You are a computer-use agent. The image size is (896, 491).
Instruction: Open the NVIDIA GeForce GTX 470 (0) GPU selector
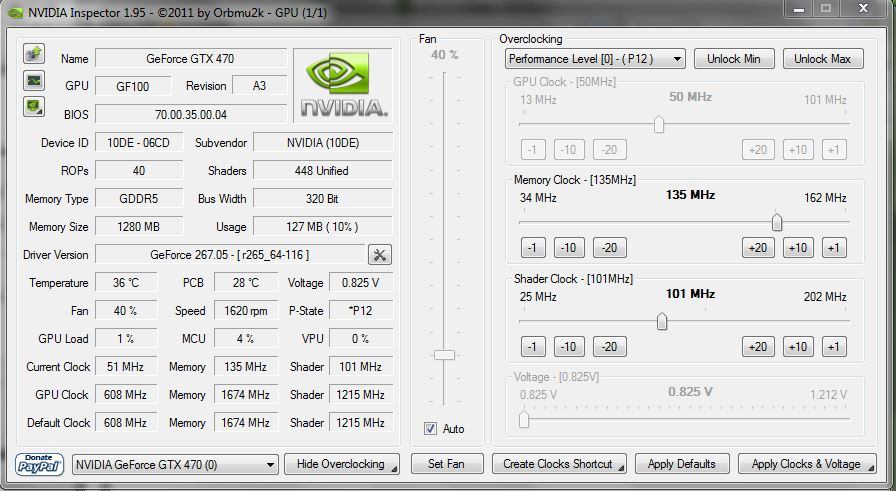[175, 465]
